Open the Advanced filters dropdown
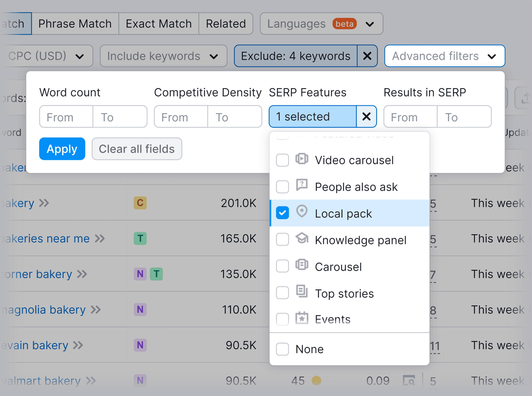 [444, 56]
